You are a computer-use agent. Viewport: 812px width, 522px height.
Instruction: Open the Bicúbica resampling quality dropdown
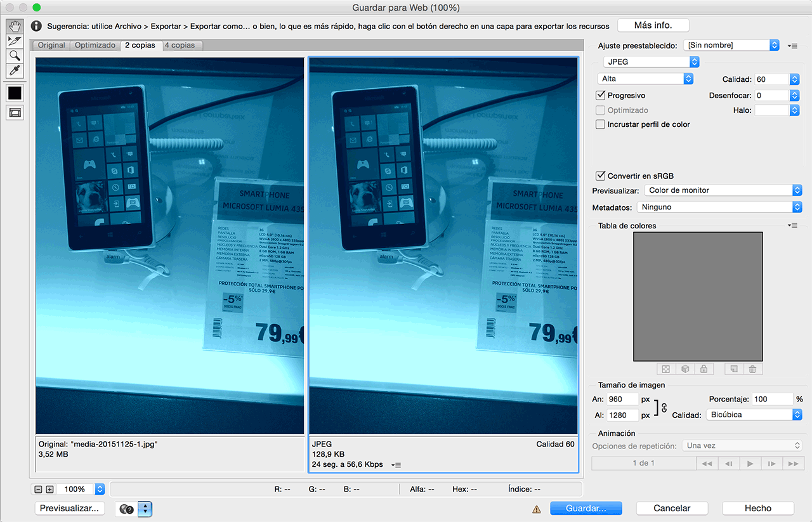pyautogui.click(x=754, y=414)
